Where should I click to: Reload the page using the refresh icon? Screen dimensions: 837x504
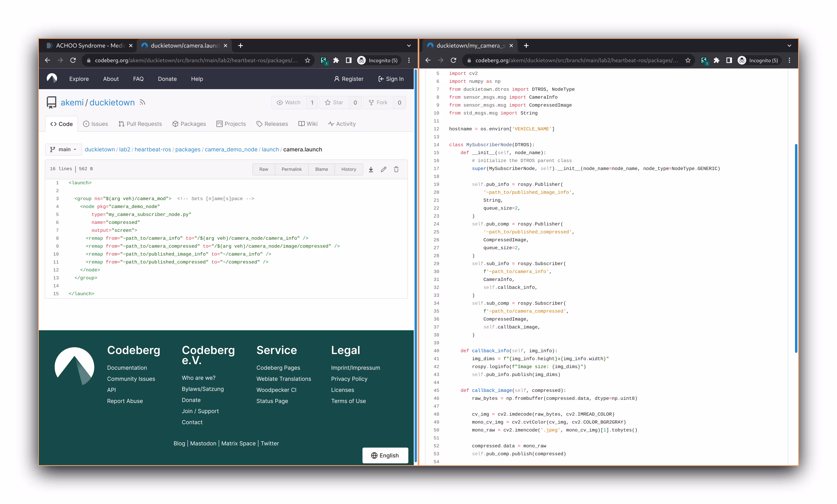(73, 60)
